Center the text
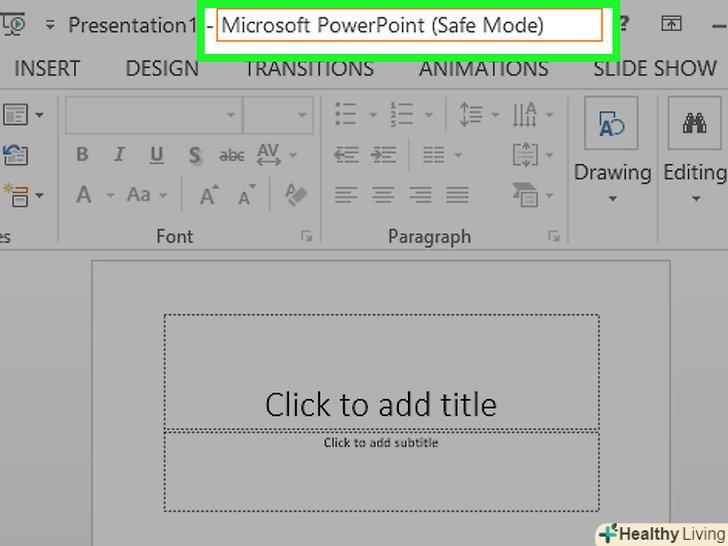 (384, 195)
